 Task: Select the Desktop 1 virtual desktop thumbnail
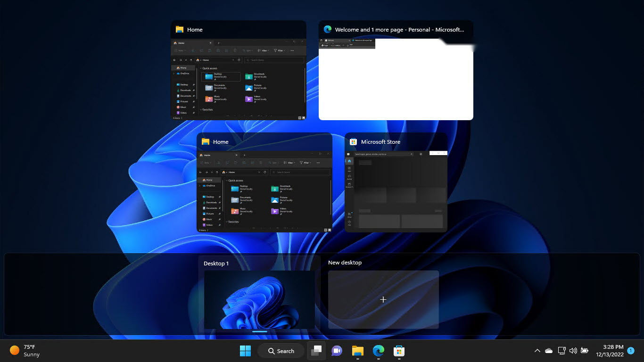(x=259, y=299)
